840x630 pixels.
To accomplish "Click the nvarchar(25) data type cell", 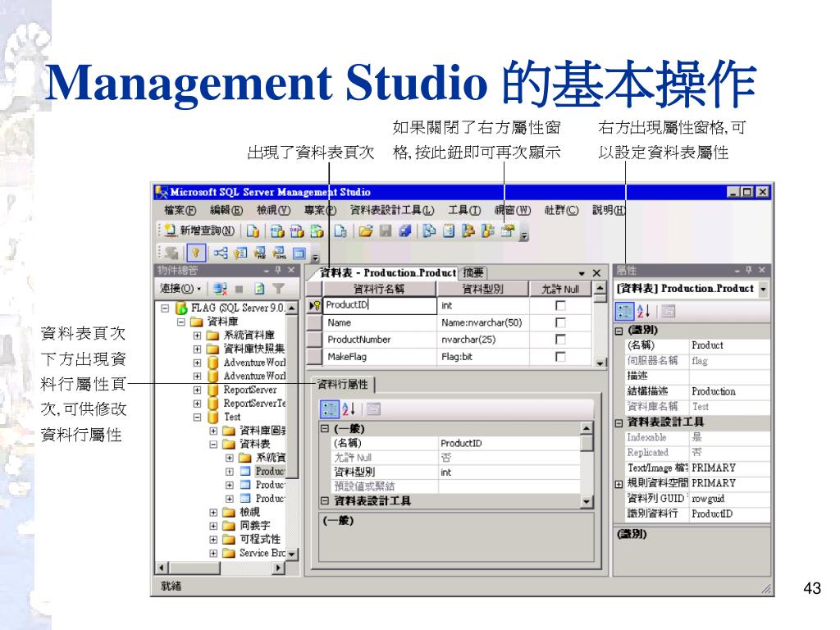I will pos(483,339).
